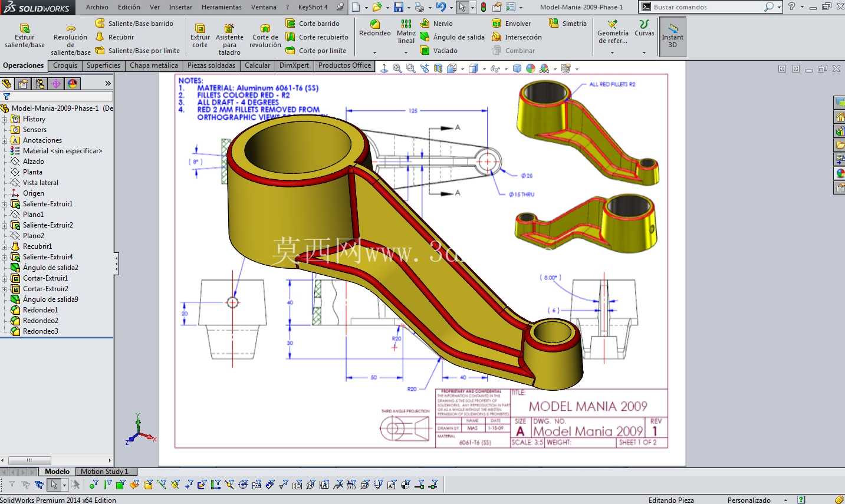Image resolution: width=845 pixels, height=504 pixels.
Task: Open DisplayManager tab icon
Action: coord(73,84)
